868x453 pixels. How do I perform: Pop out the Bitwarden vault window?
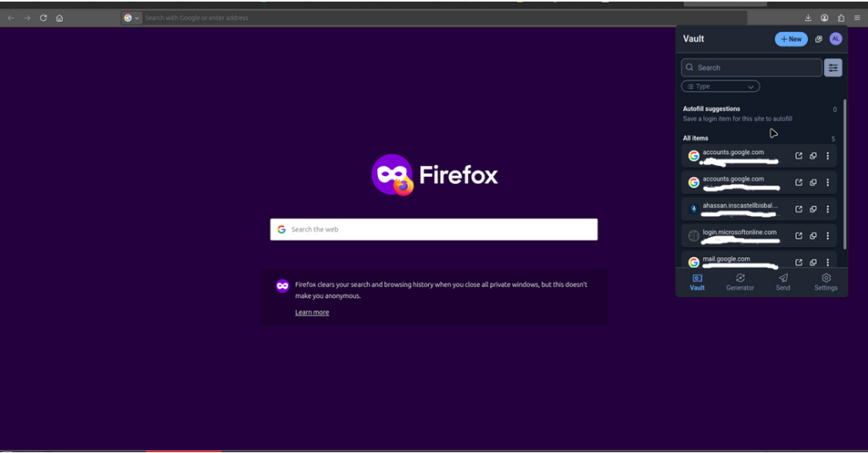pyautogui.click(x=819, y=39)
